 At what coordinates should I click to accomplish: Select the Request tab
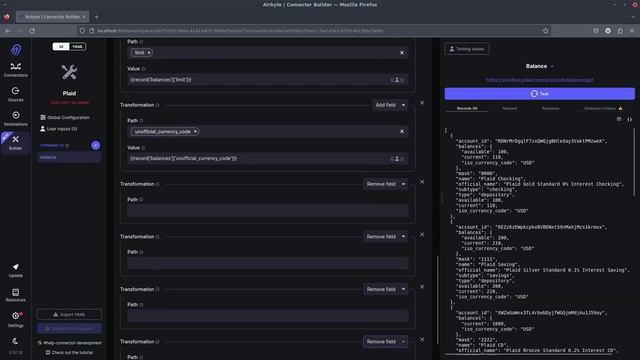509,109
